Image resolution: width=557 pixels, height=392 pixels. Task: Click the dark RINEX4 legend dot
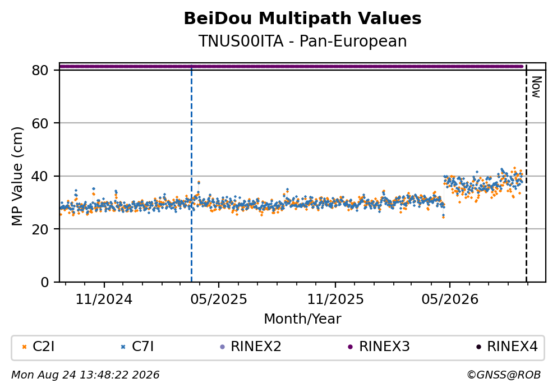point(478,347)
